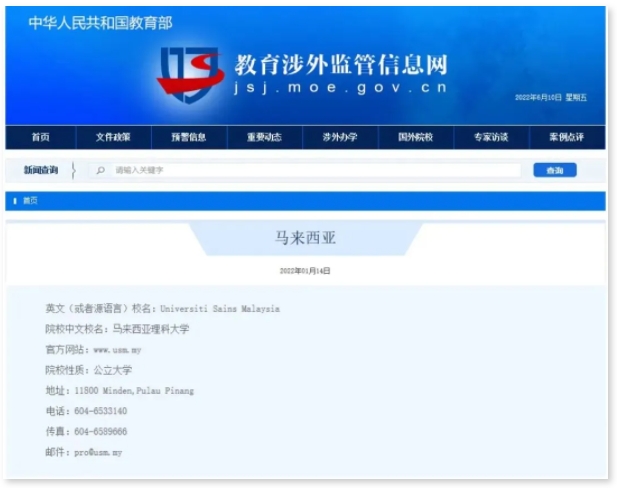Click the address 11800 Minden, Pulau Pinang
Screen dimensions: 617x488
click(134, 391)
